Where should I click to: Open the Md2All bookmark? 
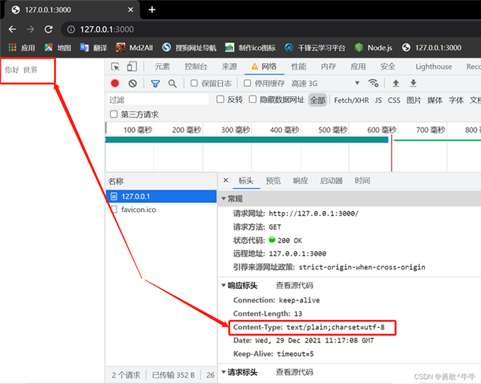(x=134, y=48)
